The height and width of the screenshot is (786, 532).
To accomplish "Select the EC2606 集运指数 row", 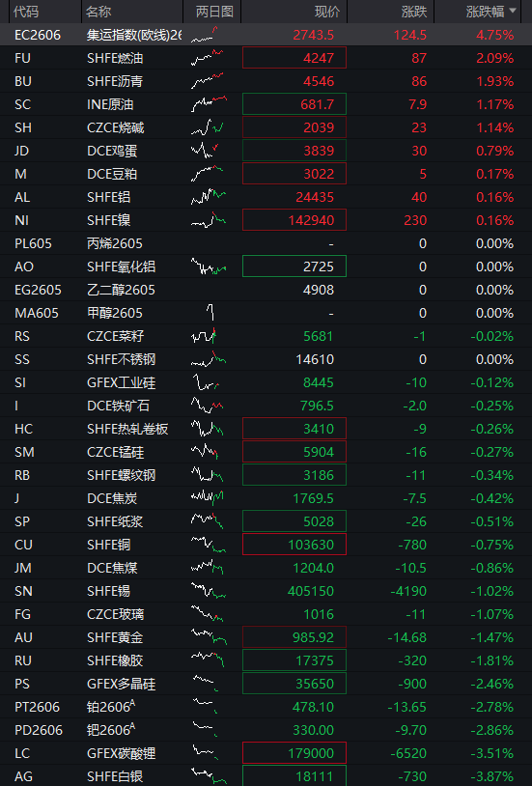I will 266,35.
